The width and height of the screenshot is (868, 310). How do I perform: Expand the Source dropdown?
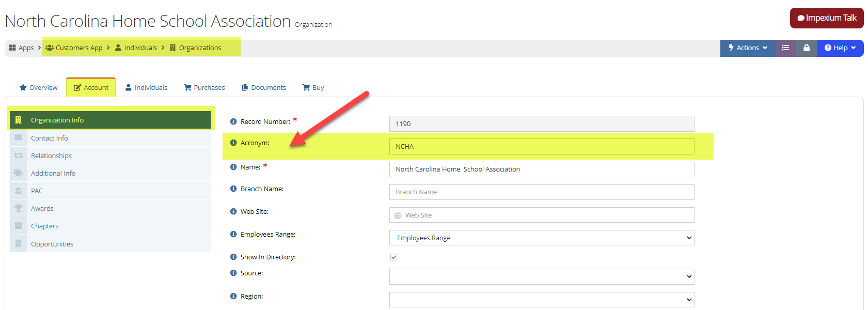point(542,276)
